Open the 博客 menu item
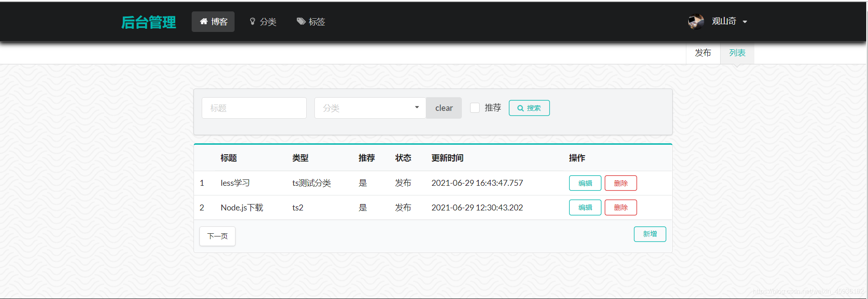The height and width of the screenshot is (299, 868). tap(213, 21)
